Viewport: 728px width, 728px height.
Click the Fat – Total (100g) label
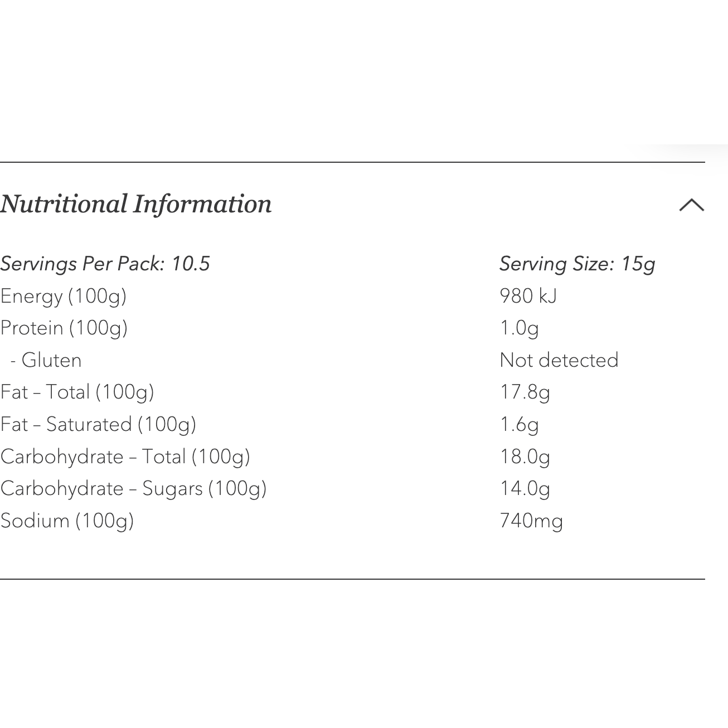[x=77, y=392]
